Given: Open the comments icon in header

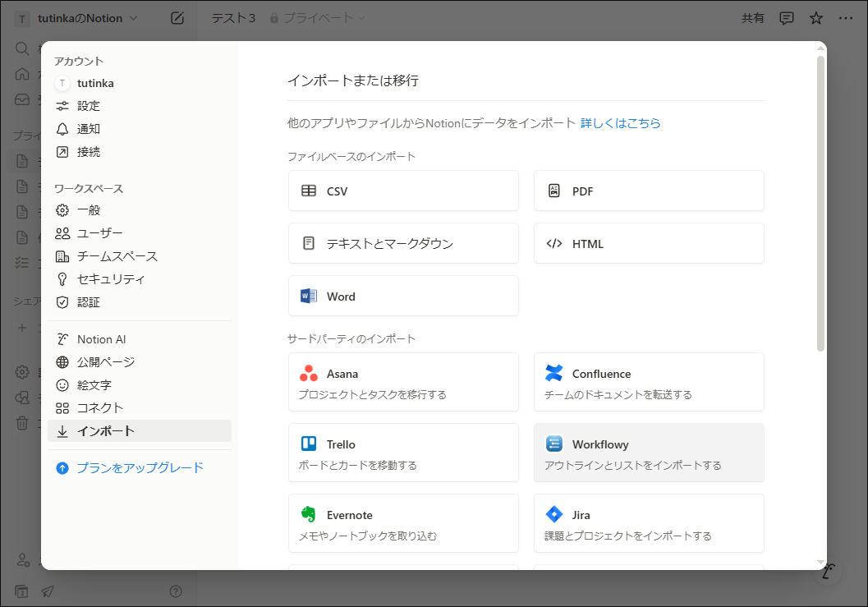Looking at the screenshot, I should (x=786, y=18).
